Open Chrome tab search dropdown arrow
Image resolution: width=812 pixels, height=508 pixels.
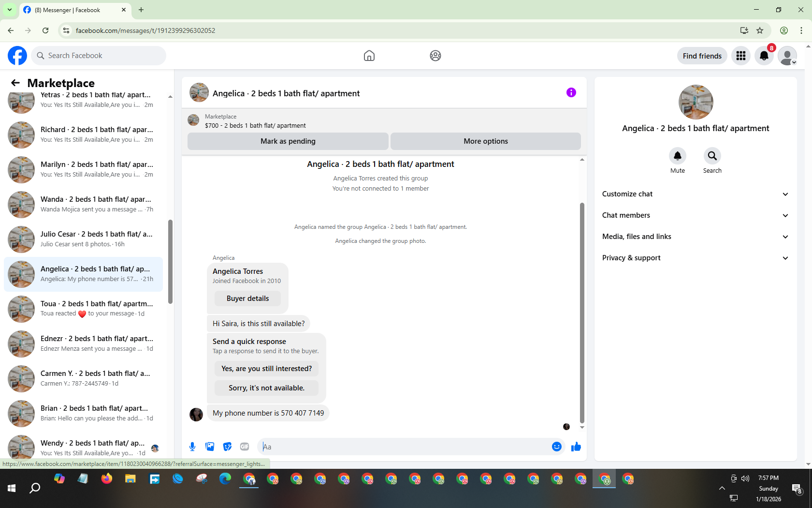[10, 10]
